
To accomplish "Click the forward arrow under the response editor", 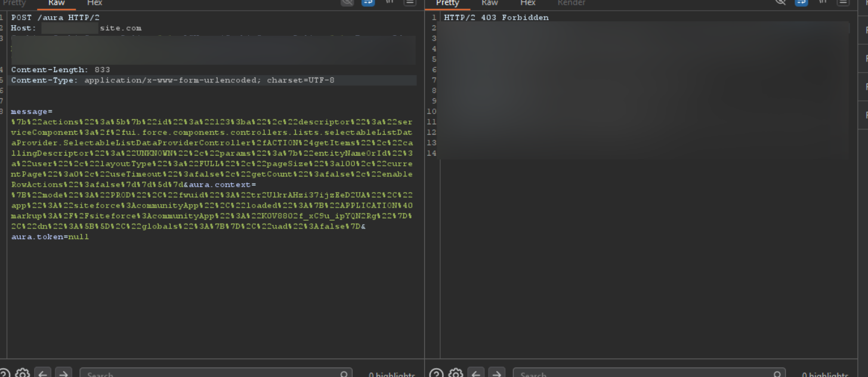I will pos(497,373).
